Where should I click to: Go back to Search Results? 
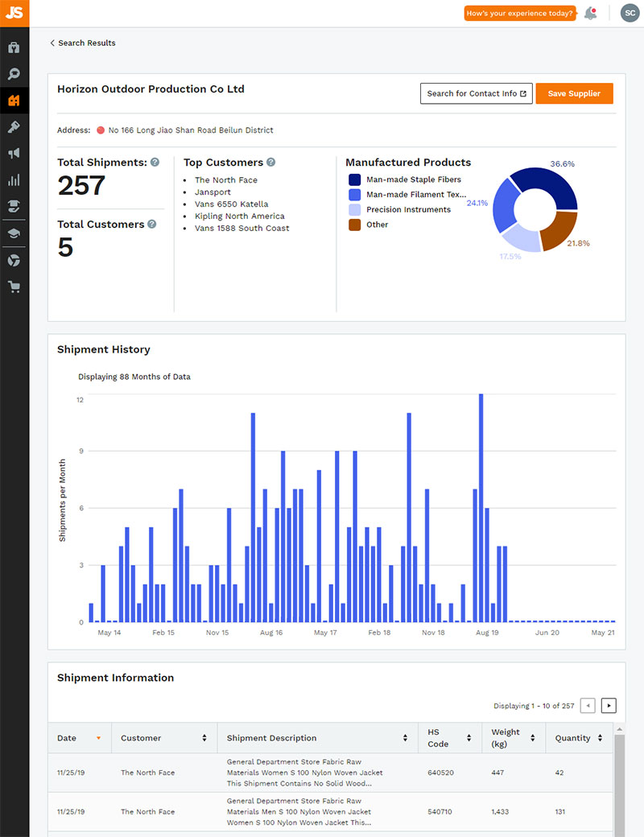[83, 43]
